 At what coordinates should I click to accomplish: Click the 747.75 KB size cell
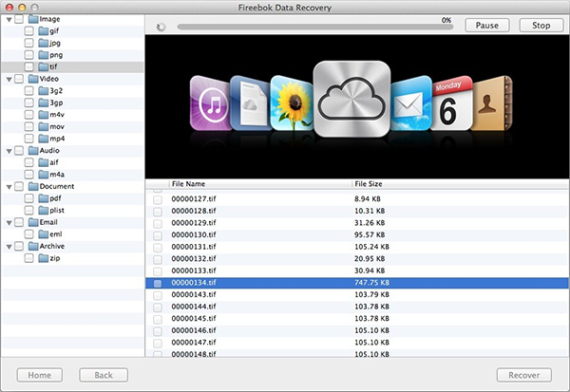click(x=371, y=283)
